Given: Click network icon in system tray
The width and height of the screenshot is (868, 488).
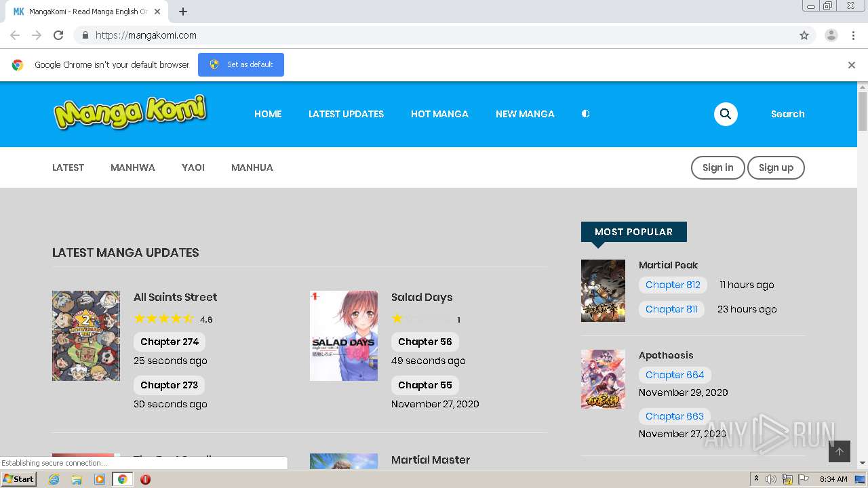Looking at the screenshot, I should click(787, 479).
